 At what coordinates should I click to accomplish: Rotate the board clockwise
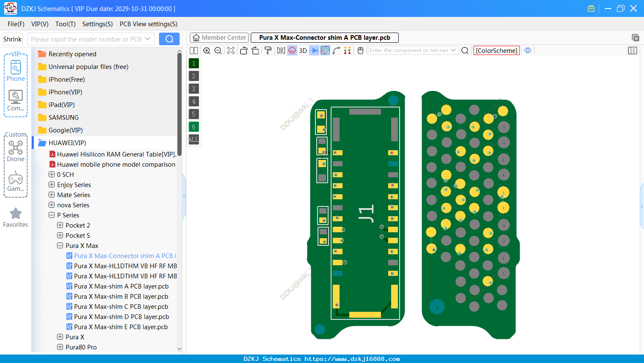[255, 50]
